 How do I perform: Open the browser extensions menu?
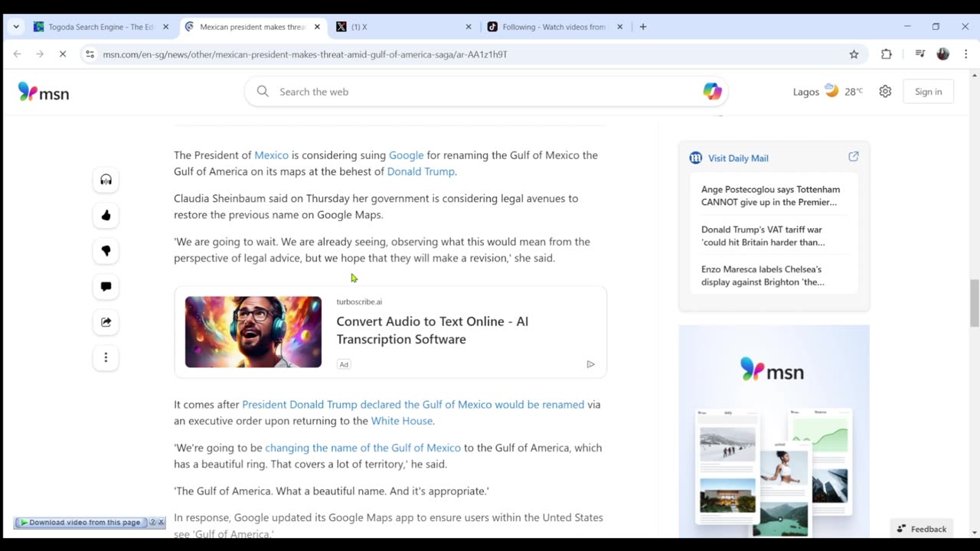[x=887, y=54]
